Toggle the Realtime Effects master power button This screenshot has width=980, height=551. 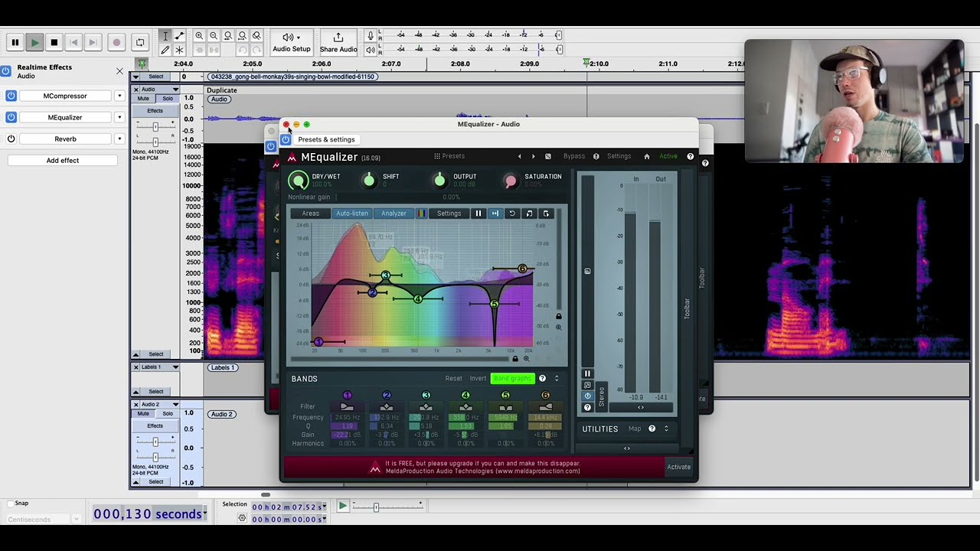(x=5, y=71)
